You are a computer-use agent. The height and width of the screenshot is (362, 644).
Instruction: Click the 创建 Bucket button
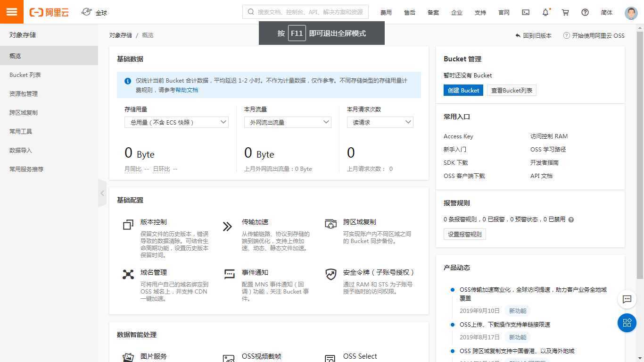click(463, 90)
